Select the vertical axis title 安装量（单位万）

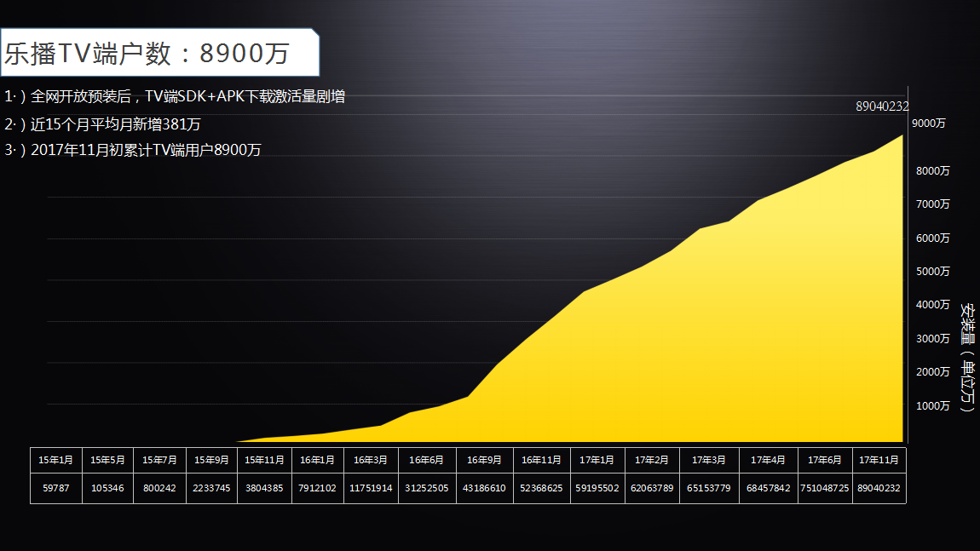[x=966, y=358]
